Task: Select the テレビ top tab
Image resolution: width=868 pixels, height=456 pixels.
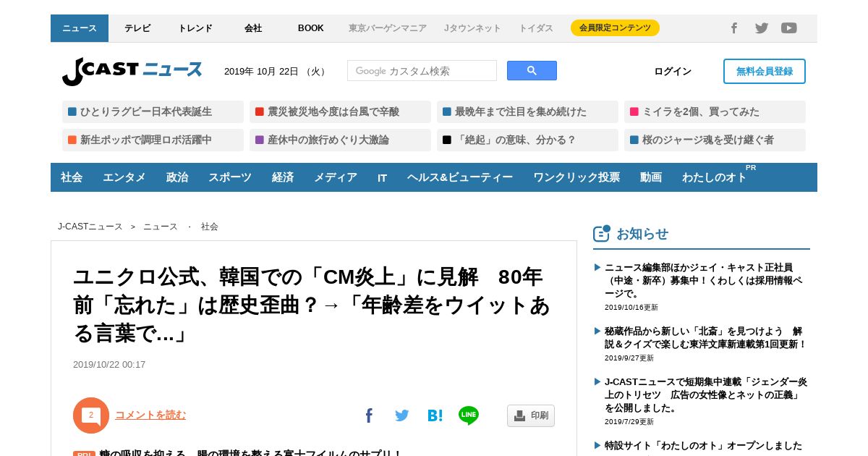Action: point(137,28)
